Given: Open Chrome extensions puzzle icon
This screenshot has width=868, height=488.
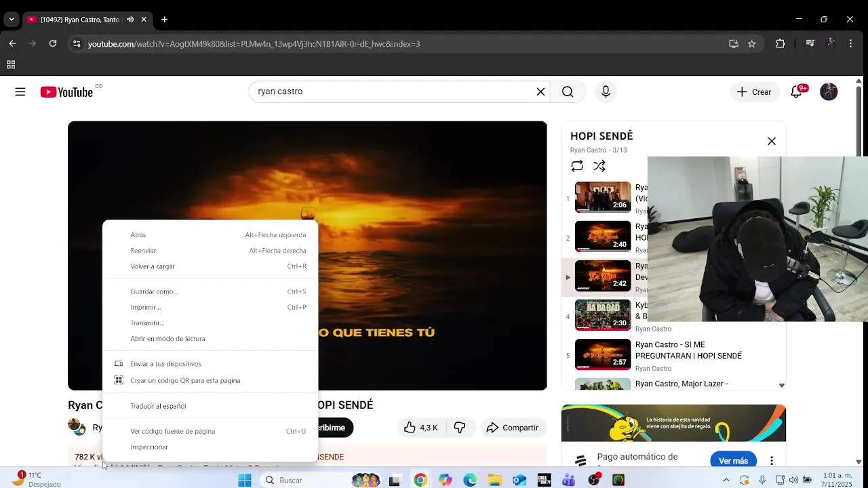Looking at the screenshot, I should (x=780, y=43).
